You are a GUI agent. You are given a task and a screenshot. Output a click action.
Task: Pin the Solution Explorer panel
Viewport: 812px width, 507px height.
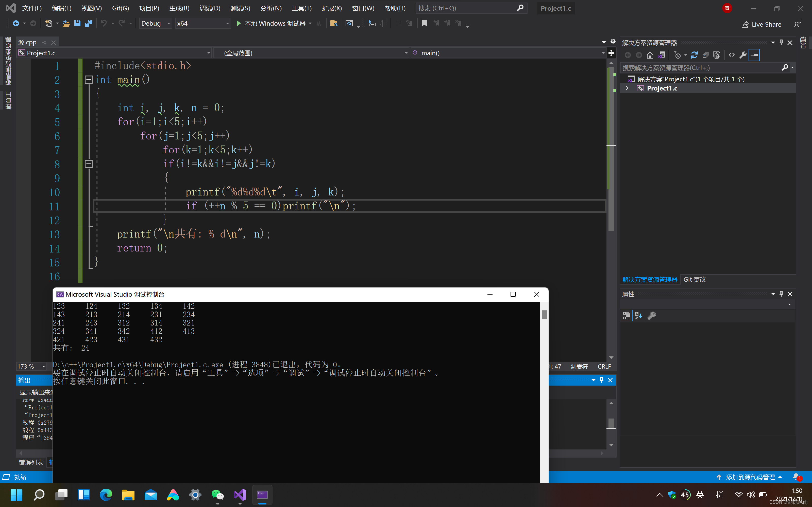coord(781,43)
